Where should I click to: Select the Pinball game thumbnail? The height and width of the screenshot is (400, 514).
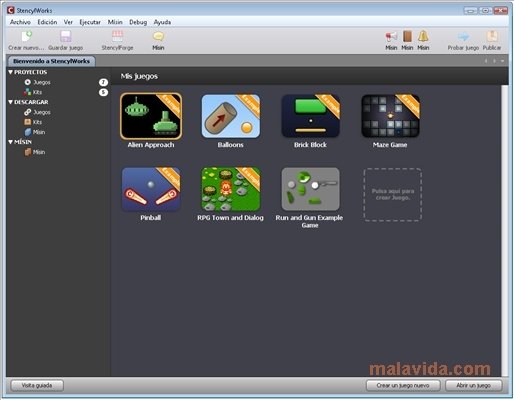tap(151, 189)
